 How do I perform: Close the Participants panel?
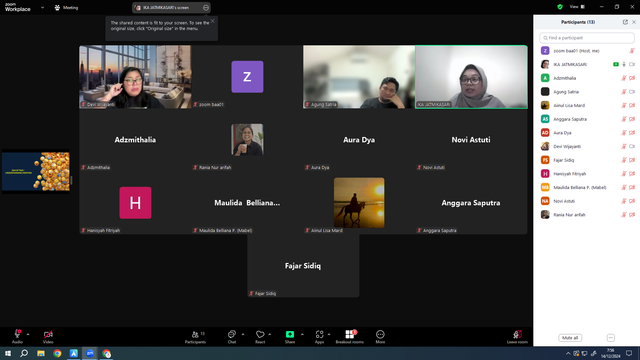point(634,22)
